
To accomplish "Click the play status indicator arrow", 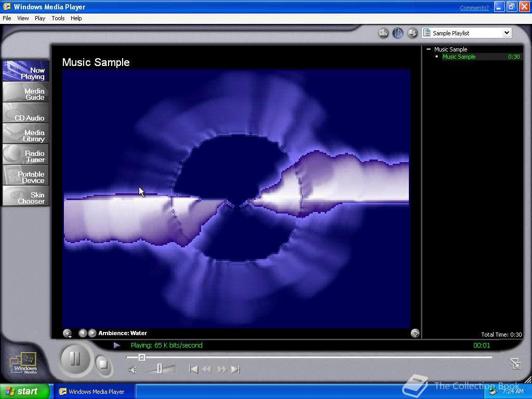I will point(117,345).
